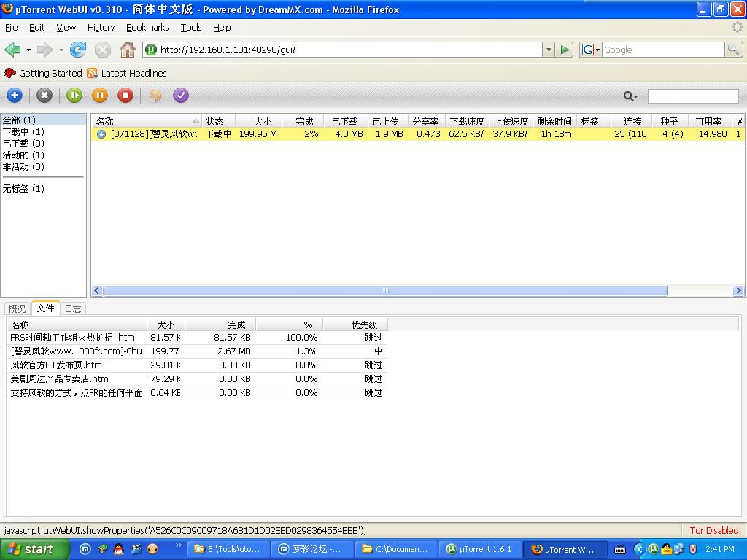
Task: Click the Firefox Stop loading icon
Action: [102, 50]
